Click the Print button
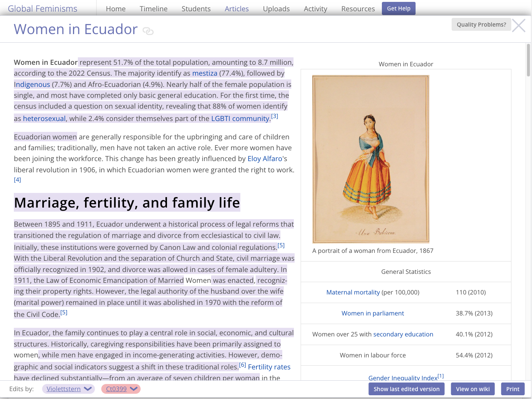Screen dimensions: 532x399 pos(513,389)
